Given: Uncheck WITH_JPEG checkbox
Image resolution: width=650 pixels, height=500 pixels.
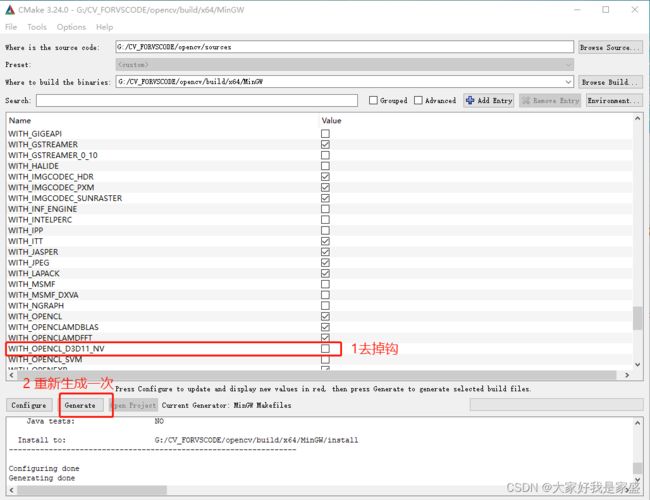Looking at the screenshot, I should click(325, 263).
